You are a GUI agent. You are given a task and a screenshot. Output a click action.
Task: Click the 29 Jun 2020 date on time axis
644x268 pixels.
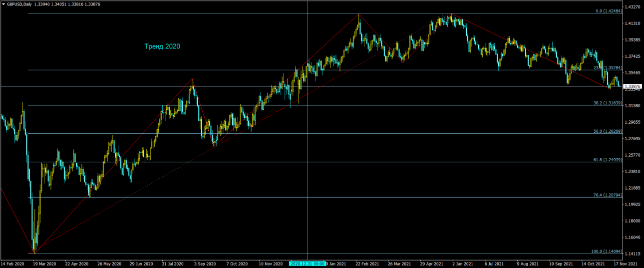(141, 264)
